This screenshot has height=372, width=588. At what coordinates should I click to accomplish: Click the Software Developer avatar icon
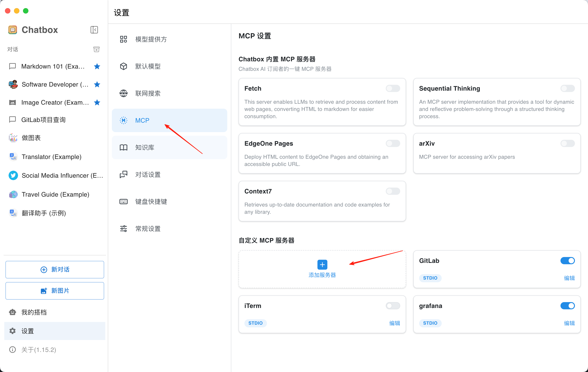13,85
